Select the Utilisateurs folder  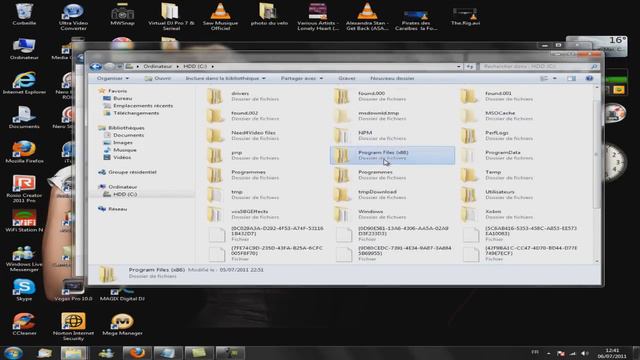(x=498, y=194)
